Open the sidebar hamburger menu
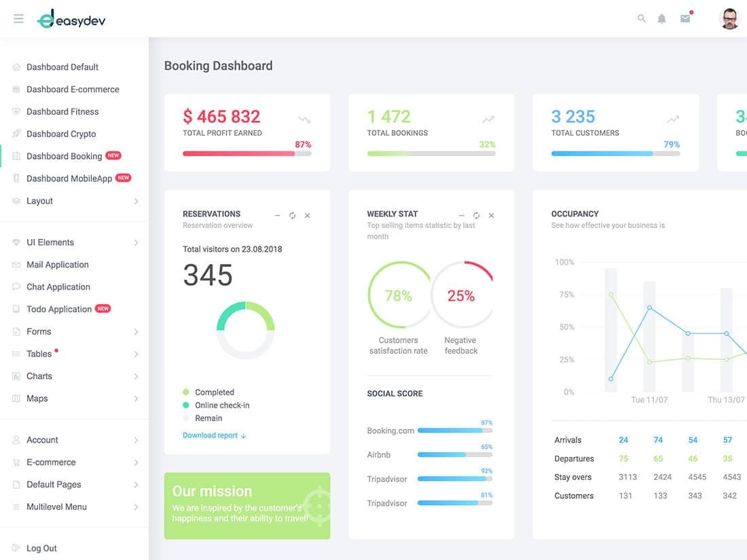 point(18,18)
